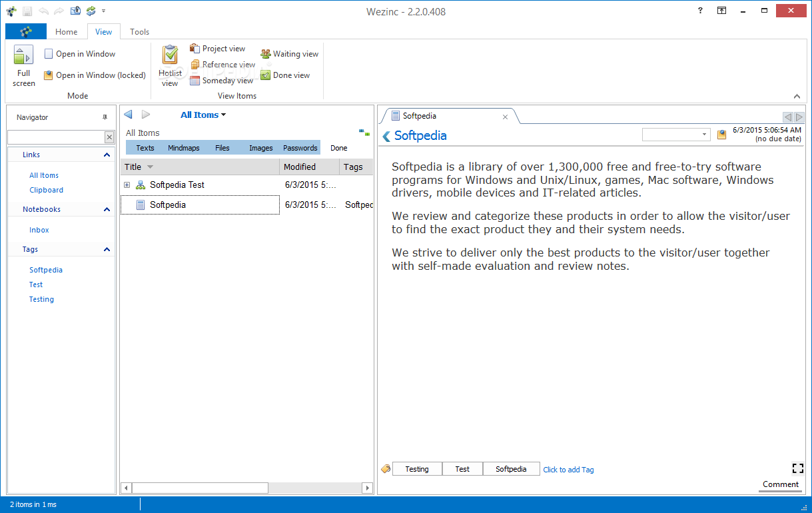Click the Test tag box
The image size is (812, 513).
click(x=462, y=469)
